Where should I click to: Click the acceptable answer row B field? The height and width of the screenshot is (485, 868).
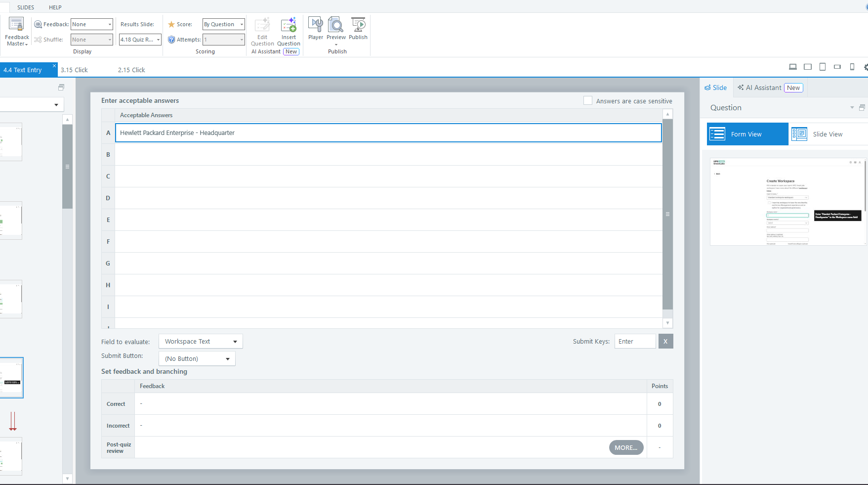pyautogui.click(x=388, y=154)
